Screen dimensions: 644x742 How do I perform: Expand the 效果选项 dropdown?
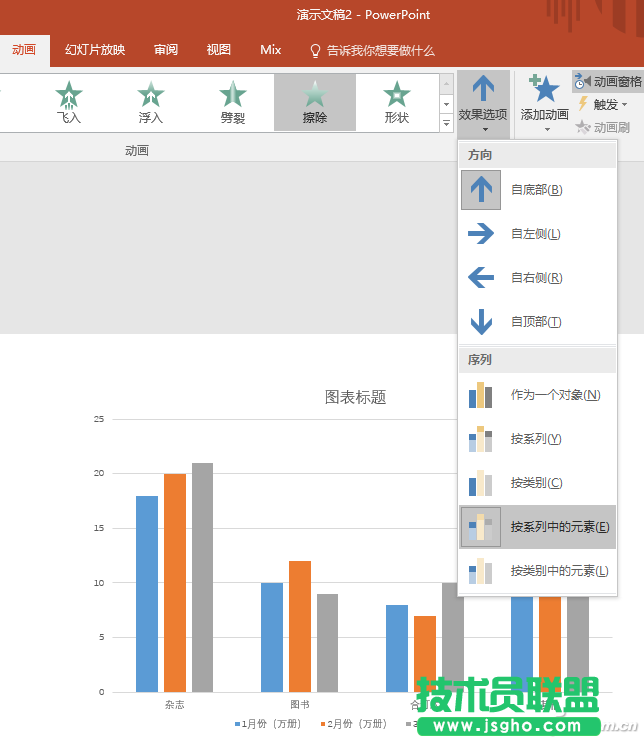point(484,103)
